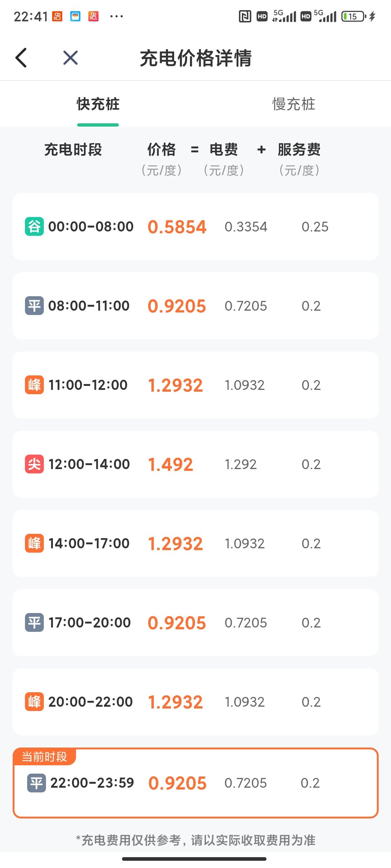The width and height of the screenshot is (391, 868).
Task: Tap the 1.492 peak price value
Action: [x=171, y=464]
